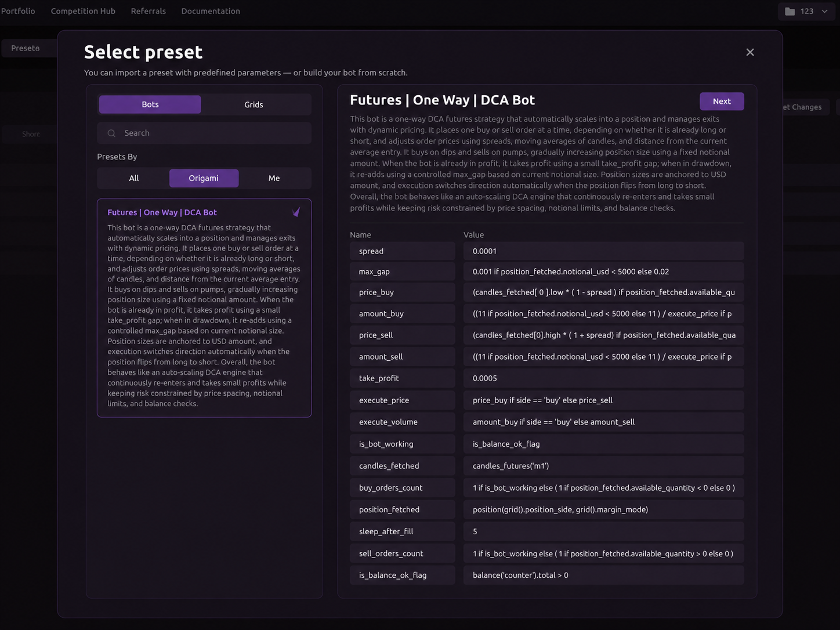Click the execute_price value expression
This screenshot has width=840, height=630.
pos(603,400)
